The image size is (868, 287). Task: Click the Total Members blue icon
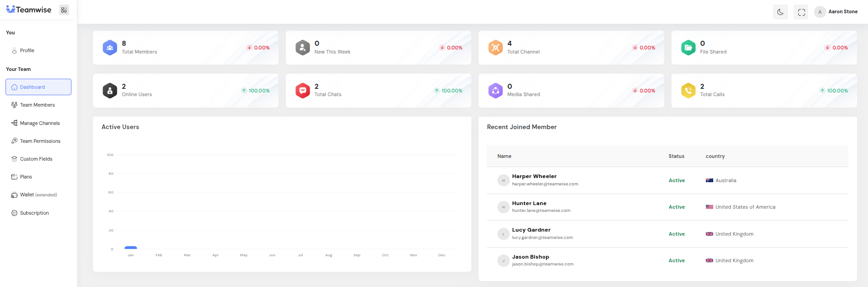pyautogui.click(x=110, y=48)
